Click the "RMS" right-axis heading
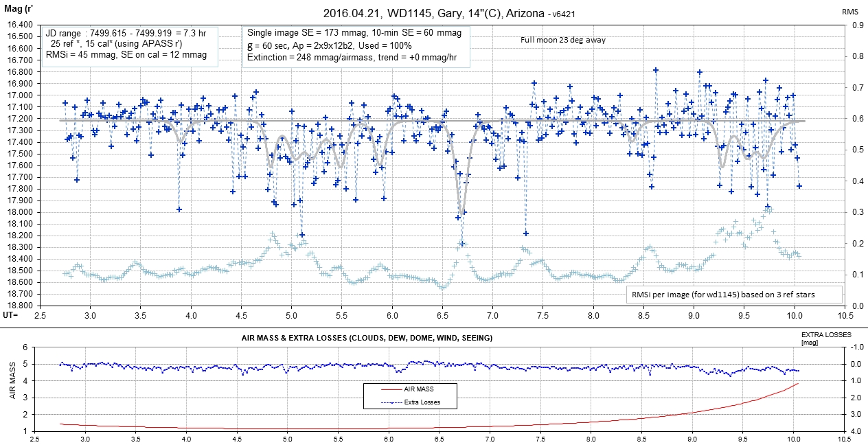The height and width of the screenshot is (447, 868). [x=849, y=12]
